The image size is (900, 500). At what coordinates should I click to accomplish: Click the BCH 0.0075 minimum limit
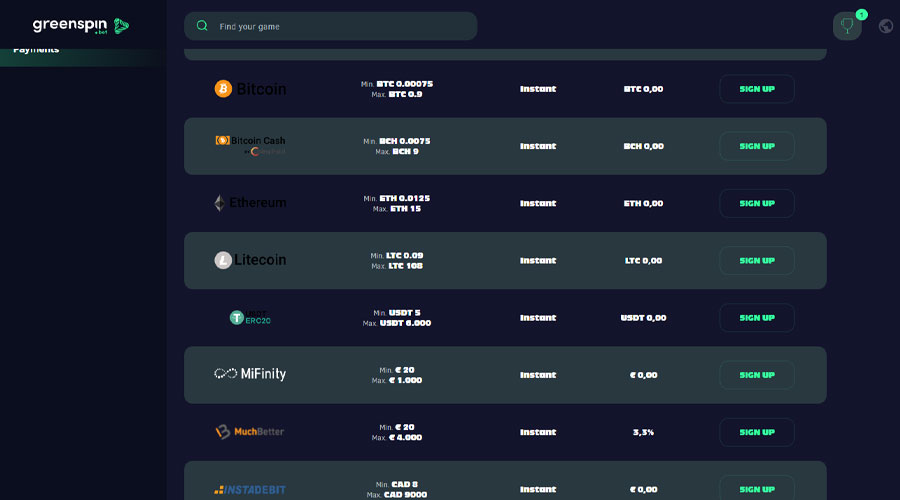pos(405,141)
